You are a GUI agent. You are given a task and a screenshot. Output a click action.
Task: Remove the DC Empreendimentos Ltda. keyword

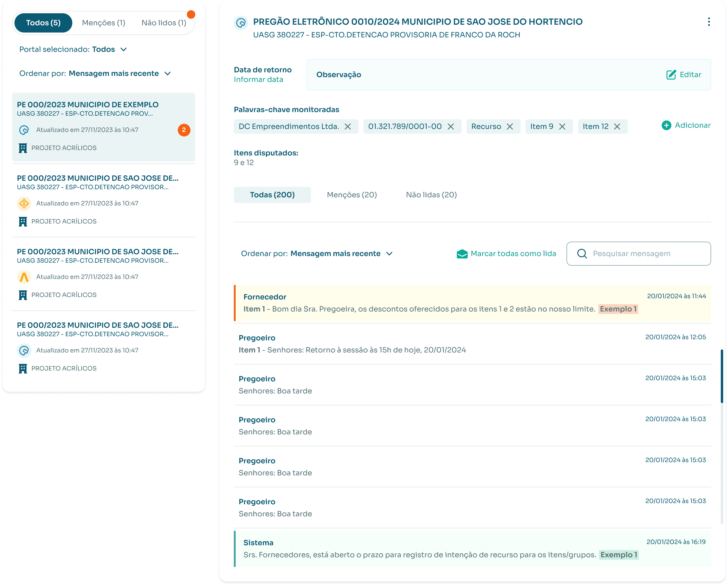tap(348, 127)
